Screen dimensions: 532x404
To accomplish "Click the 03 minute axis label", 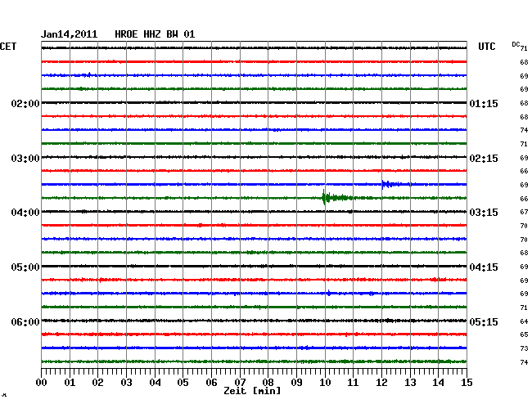I will tap(126, 383).
